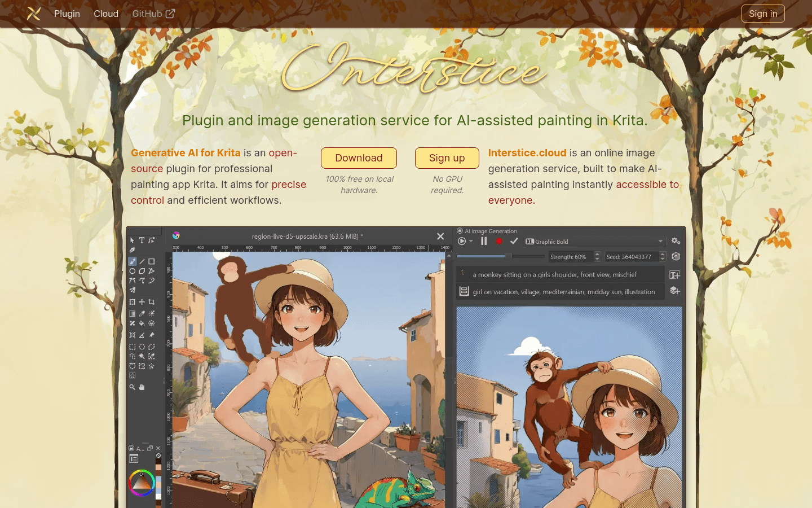Select the Bezier Curve tool
The width and height of the screenshot is (812, 508).
(x=133, y=280)
